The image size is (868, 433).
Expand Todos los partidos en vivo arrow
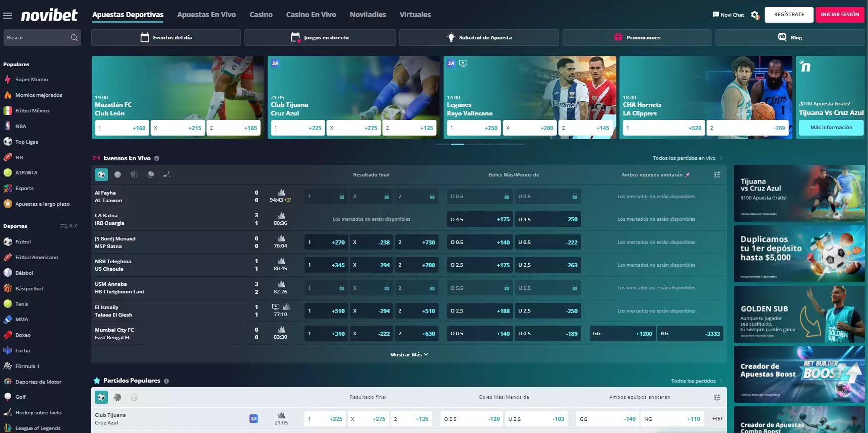[x=721, y=158]
